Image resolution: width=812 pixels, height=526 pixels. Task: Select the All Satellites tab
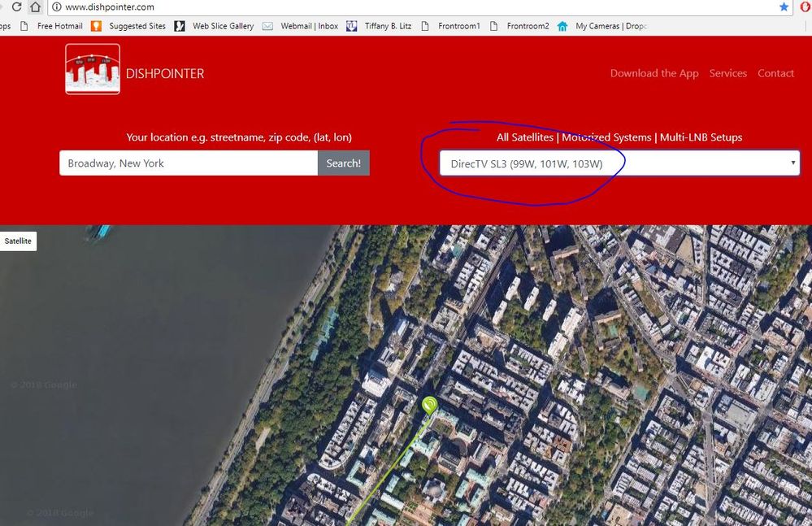(x=524, y=137)
